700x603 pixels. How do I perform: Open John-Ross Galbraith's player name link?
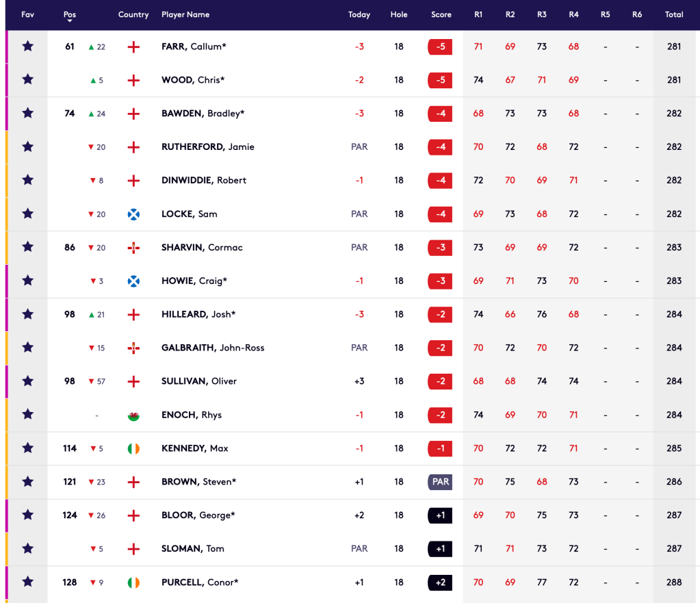212,348
